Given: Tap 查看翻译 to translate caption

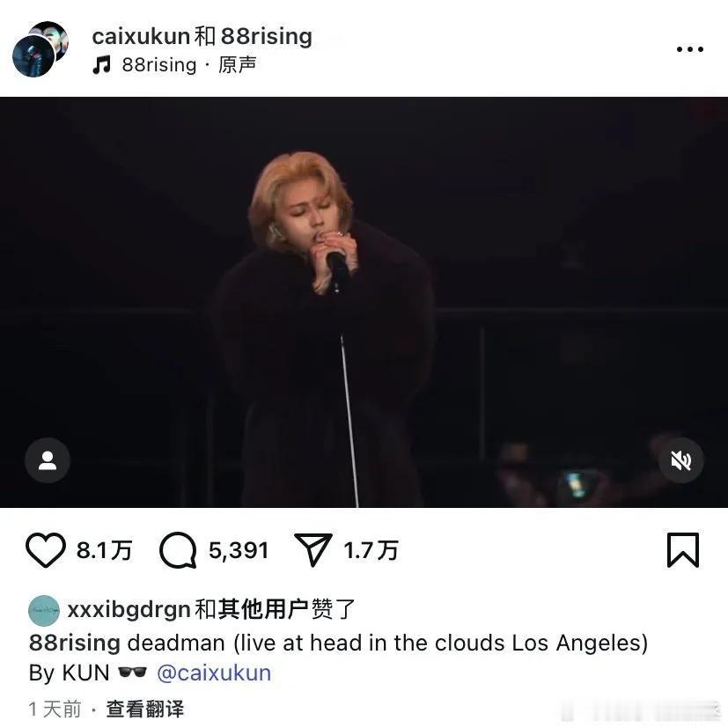Looking at the screenshot, I should tap(145, 709).
